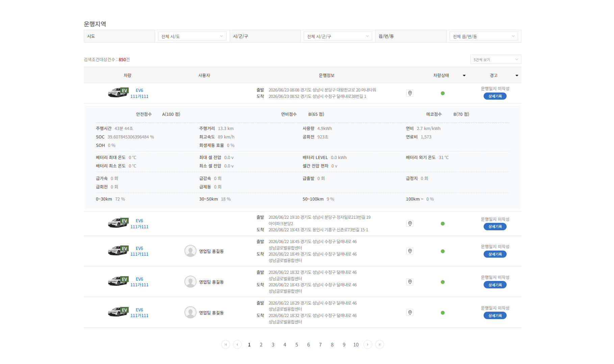Click the 사용자 column header

[204, 75]
